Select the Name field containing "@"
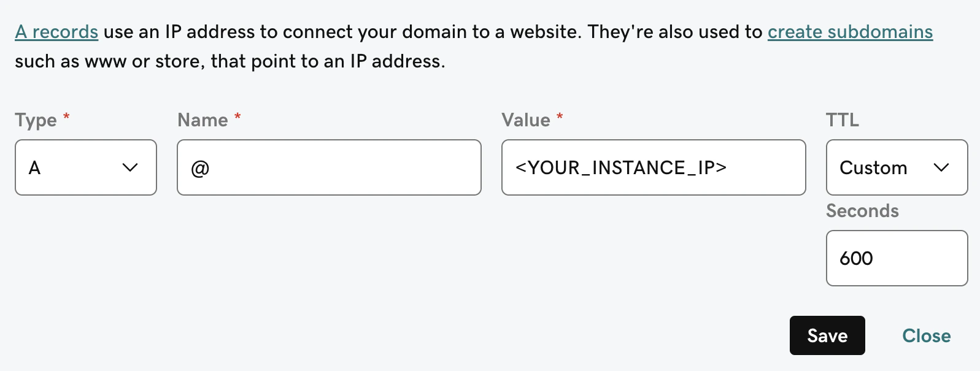Image resolution: width=980 pixels, height=371 pixels. [x=329, y=167]
